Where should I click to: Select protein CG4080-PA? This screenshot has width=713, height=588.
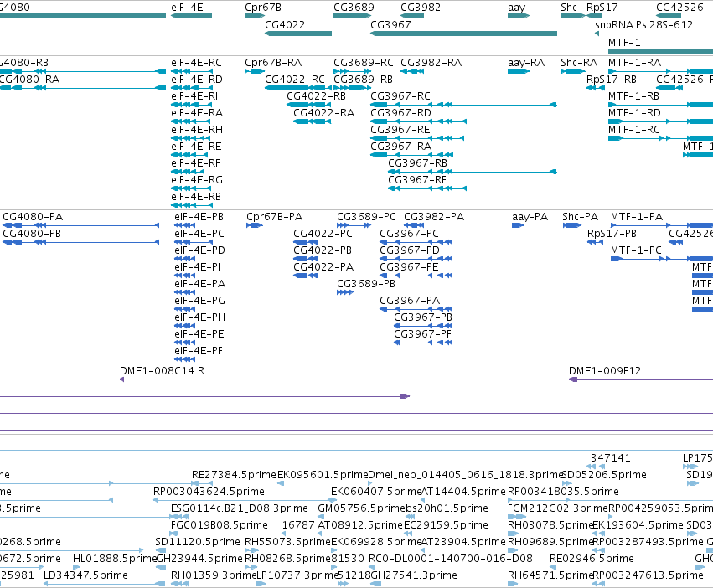point(81,225)
